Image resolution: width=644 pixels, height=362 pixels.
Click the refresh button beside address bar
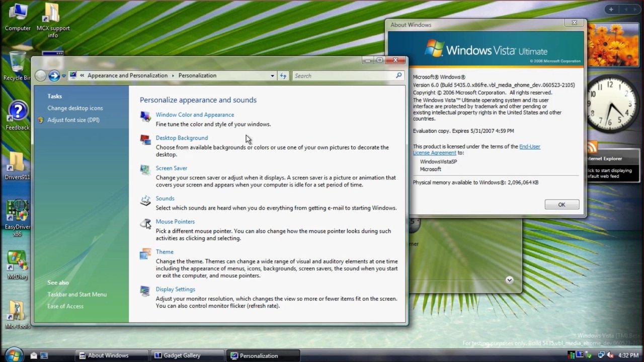283,76
